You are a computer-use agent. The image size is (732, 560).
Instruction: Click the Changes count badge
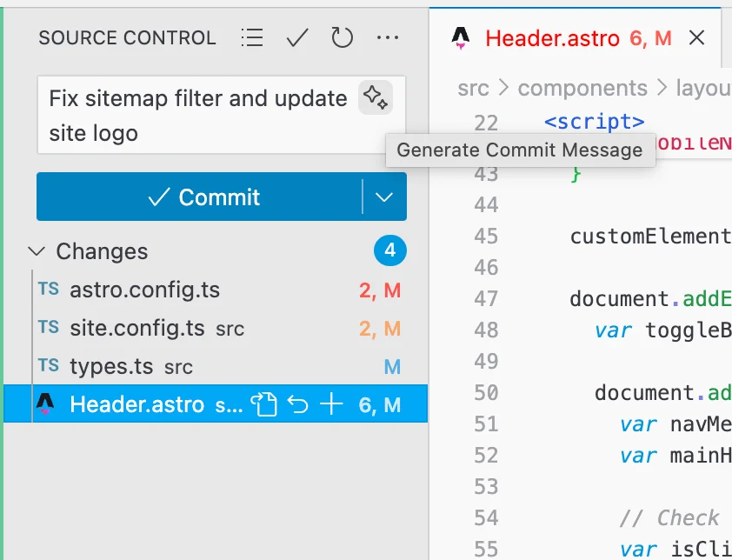click(389, 251)
